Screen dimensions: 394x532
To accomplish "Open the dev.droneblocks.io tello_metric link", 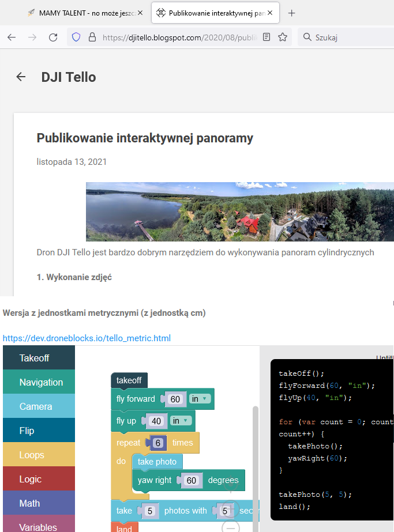I will 87,338.
